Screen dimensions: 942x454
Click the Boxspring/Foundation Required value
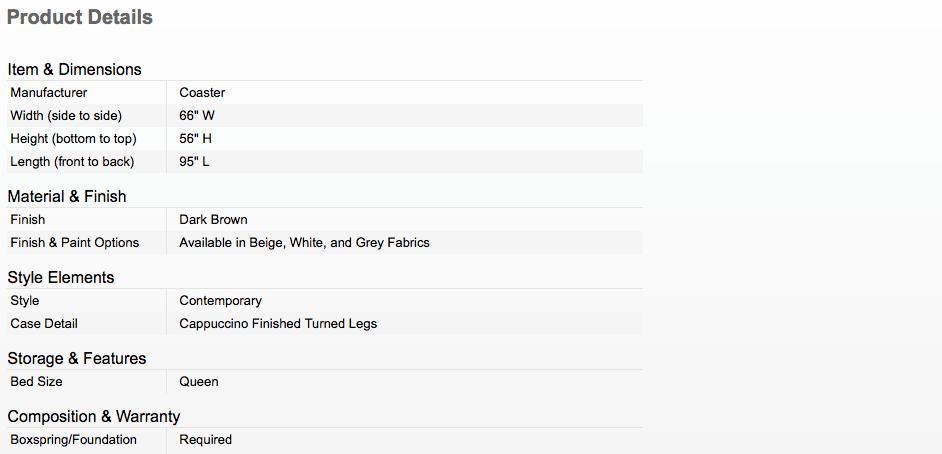click(205, 440)
